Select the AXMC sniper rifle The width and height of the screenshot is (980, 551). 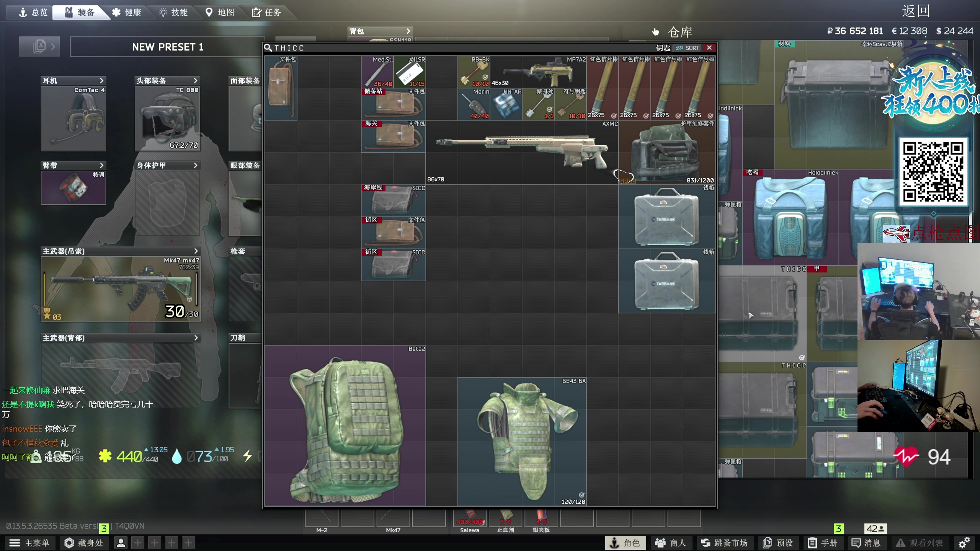point(522,152)
